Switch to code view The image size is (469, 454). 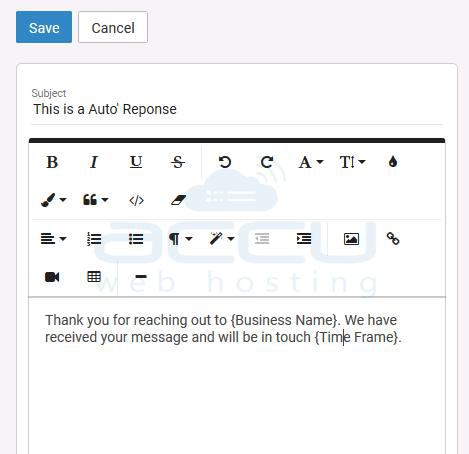(x=136, y=200)
